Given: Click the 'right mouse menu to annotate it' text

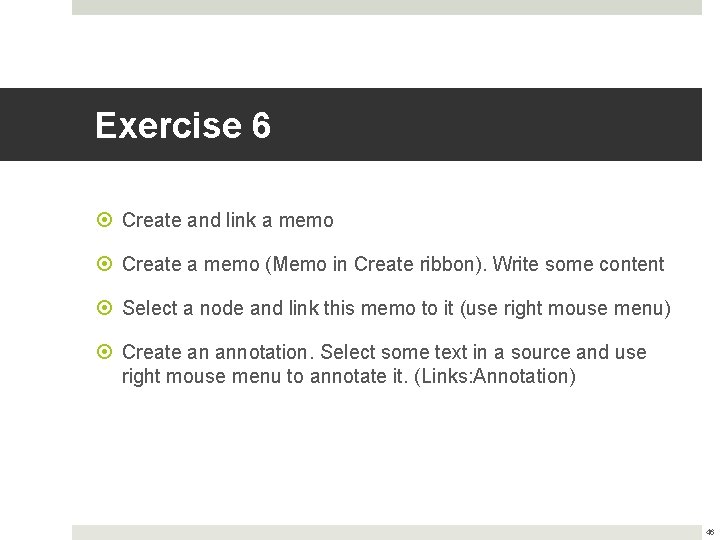Looking at the screenshot, I should (x=264, y=377).
